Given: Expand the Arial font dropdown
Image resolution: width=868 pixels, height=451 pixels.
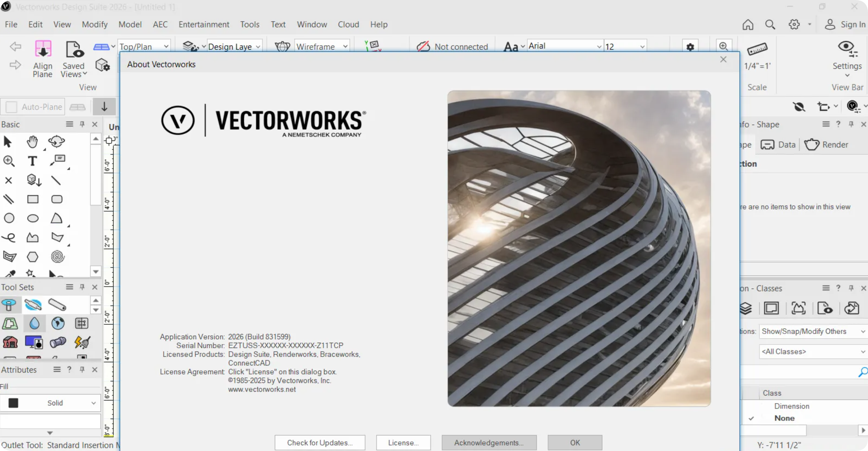Looking at the screenshot, I should [599, 47].
